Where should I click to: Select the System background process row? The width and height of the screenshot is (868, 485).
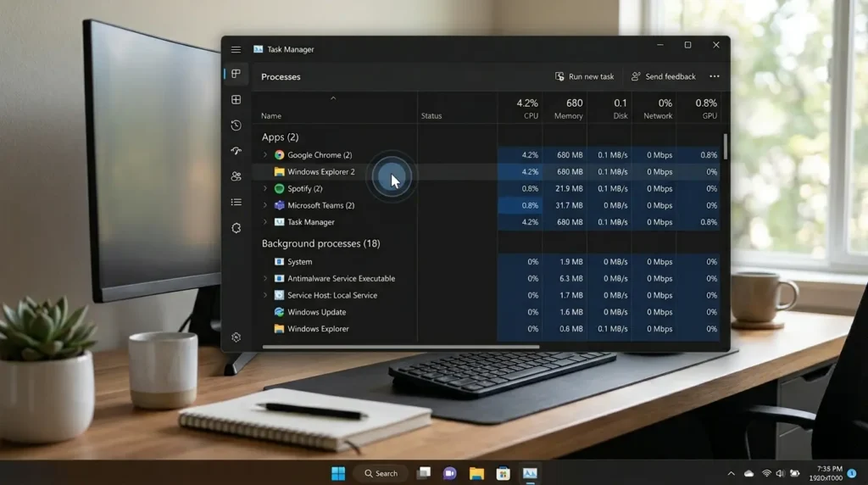[x=486, y=261]
